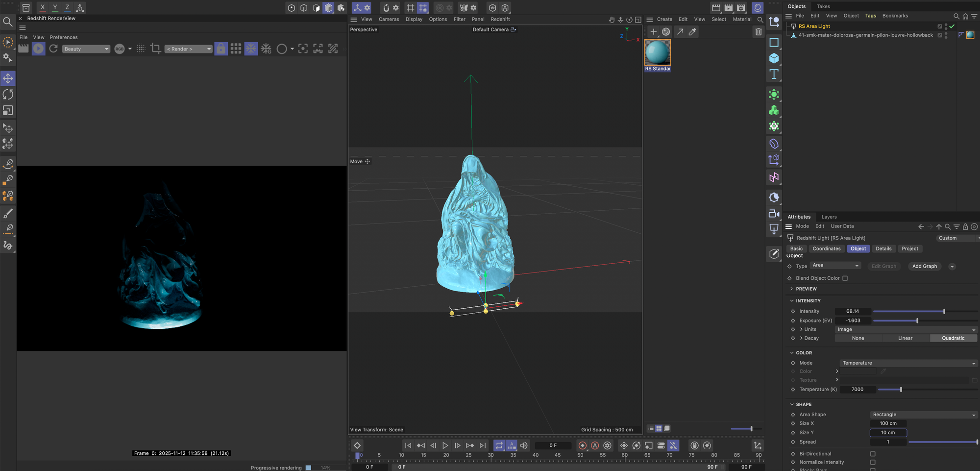980x471 pixels.
Task: Collapse the INTENSITY section
Action: point(792,301)
